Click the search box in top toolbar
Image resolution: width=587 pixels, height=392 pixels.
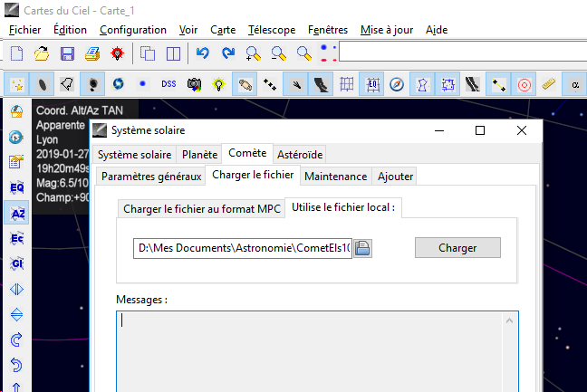click(462, 53)
